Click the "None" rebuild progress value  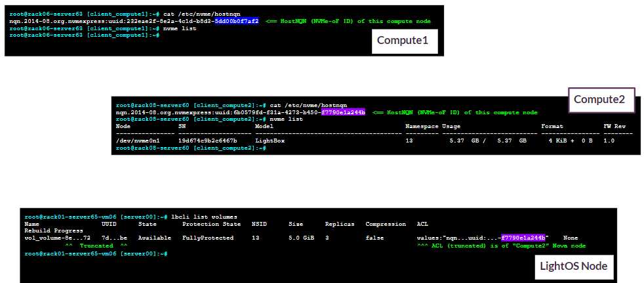[571, 238]
